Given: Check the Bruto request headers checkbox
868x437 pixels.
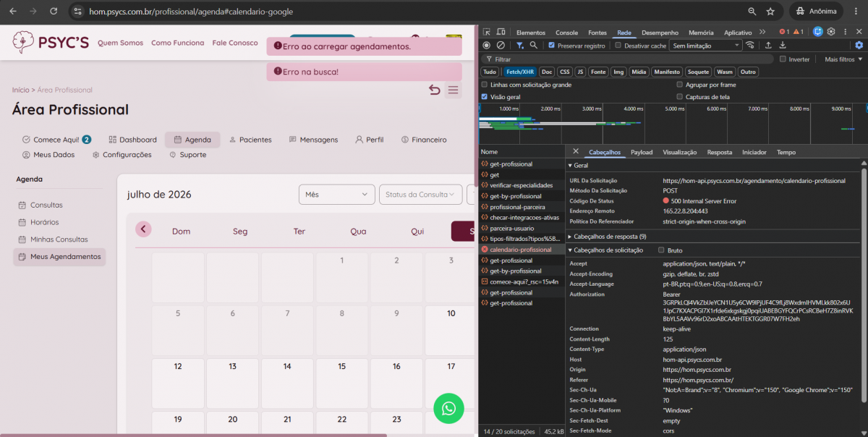Looking at the screenshot, I should point(661,250).
